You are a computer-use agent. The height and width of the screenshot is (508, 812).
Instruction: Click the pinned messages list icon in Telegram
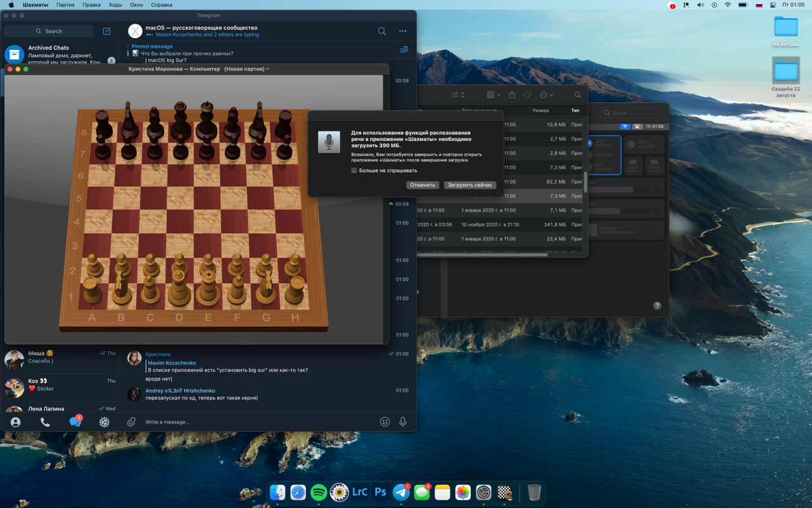coord(404,50)
